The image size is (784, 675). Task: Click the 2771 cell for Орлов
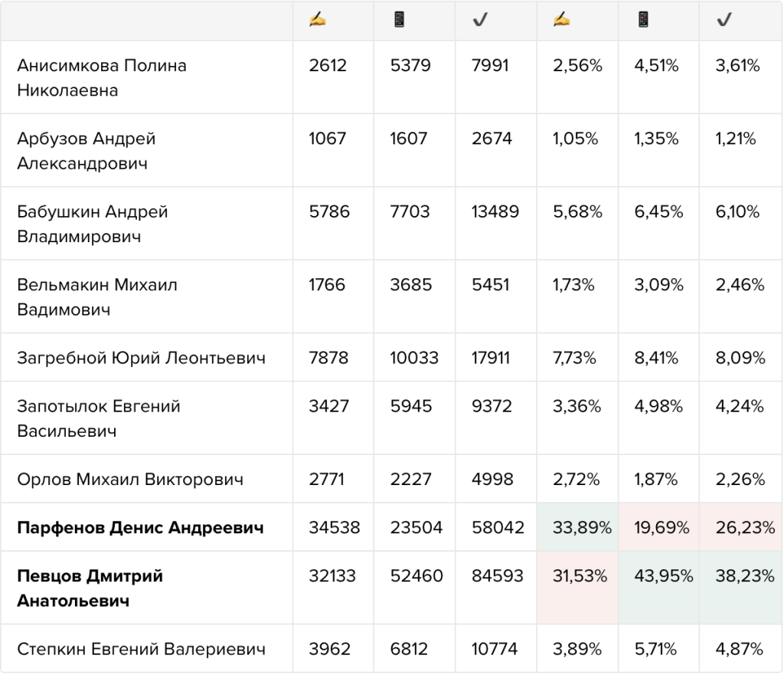click(x=326, y=479)
